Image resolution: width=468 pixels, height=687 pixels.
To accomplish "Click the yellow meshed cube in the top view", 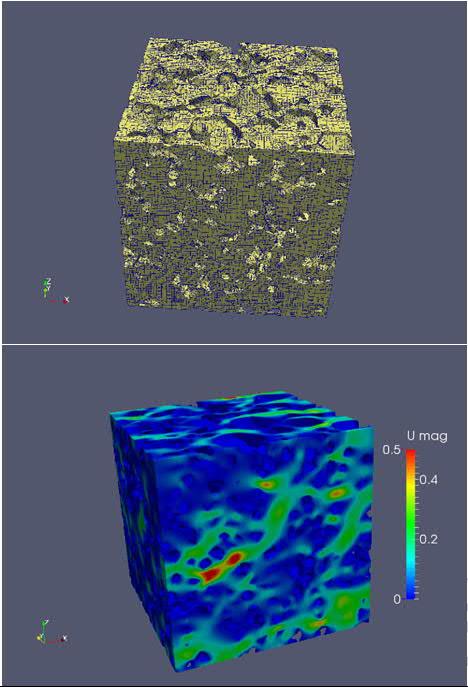I will tap(234, 177).
